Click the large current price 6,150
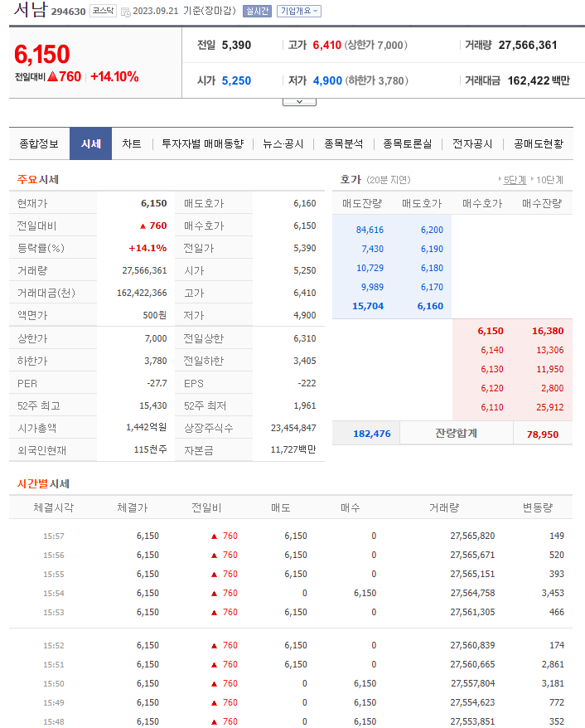This screenshot has height=728, width=585. (x=41, y=55)
